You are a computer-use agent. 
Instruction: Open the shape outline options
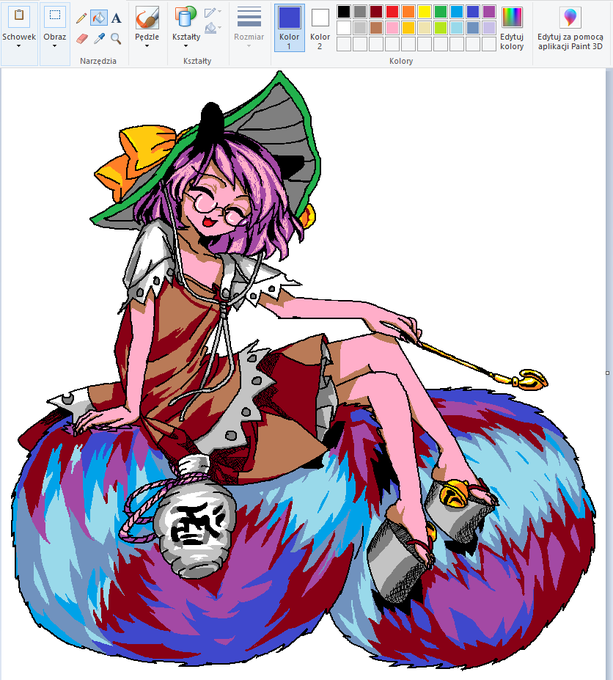point(212,12)
